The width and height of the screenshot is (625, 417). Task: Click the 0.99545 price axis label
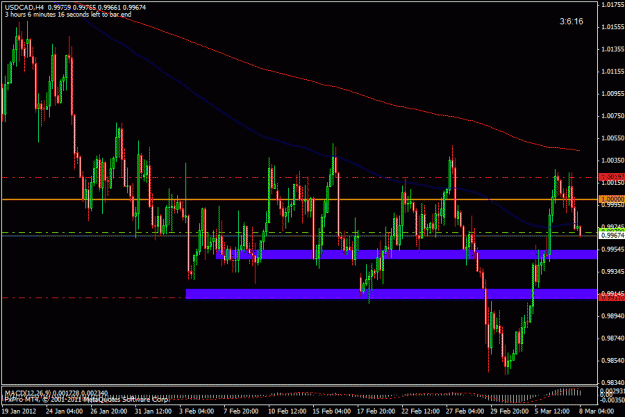tap(613, 250)
